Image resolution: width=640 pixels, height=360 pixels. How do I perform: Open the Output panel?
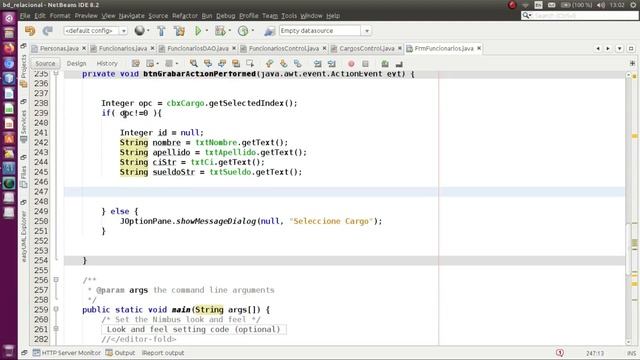click(x=120, y=353)
